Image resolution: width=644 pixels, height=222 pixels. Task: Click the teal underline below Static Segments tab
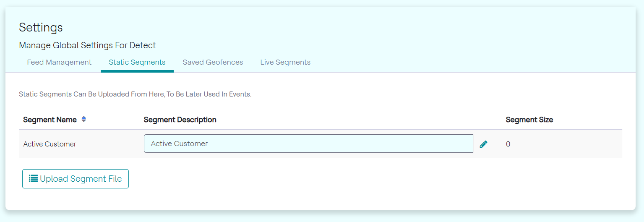tap(137, 71)
